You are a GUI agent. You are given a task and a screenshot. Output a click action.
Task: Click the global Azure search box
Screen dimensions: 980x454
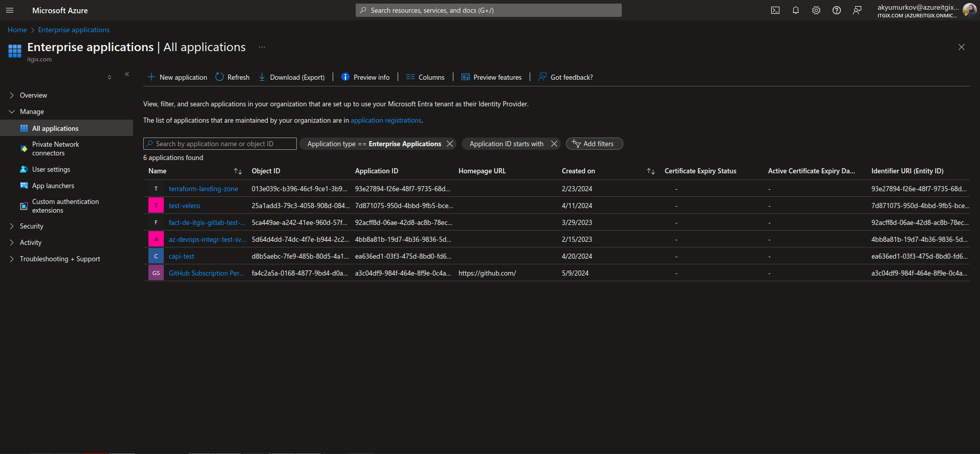coord(489,10)
